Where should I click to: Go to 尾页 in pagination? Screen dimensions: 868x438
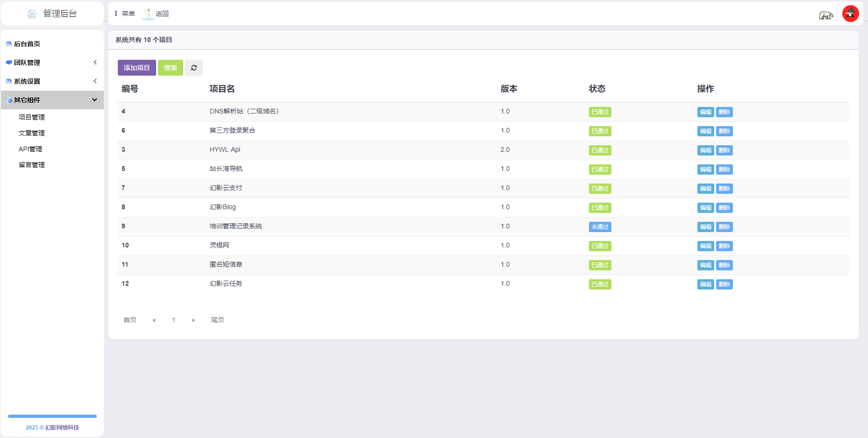(x=217, y=320)
